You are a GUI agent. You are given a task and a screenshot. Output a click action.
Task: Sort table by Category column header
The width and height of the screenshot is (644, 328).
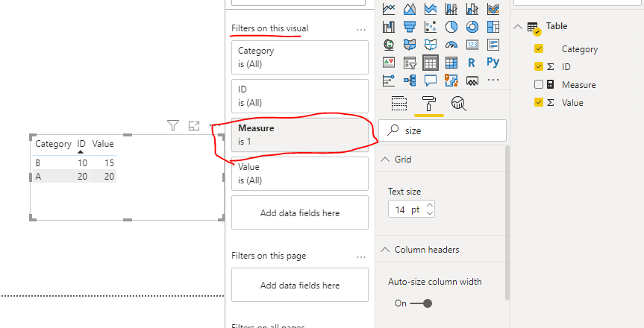click(53, 144)
